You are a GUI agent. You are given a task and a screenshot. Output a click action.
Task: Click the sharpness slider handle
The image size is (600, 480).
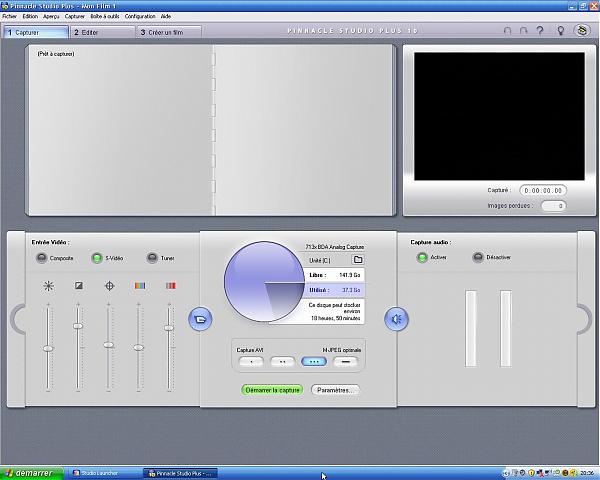click(109, 345)
